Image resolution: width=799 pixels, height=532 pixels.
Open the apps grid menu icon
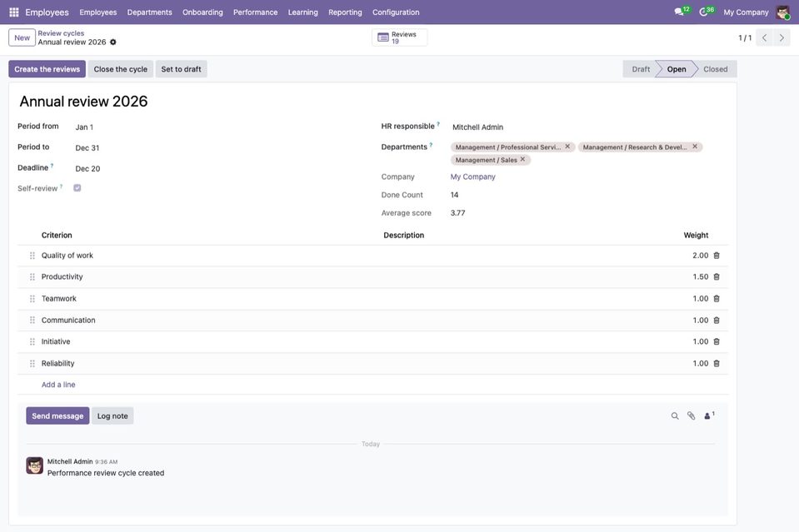tap(14, 12)
